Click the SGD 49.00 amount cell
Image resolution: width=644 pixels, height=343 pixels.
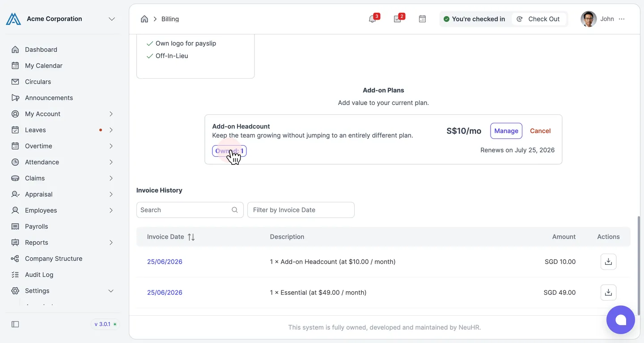click(x=559, y=293)
